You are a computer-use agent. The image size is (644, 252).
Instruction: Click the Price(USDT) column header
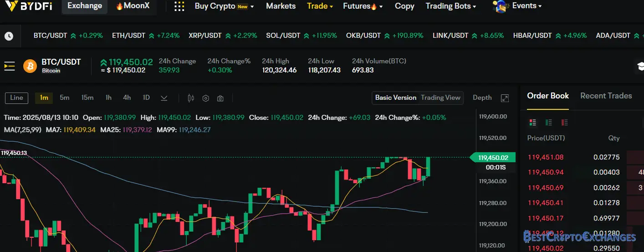pos(546,138)
